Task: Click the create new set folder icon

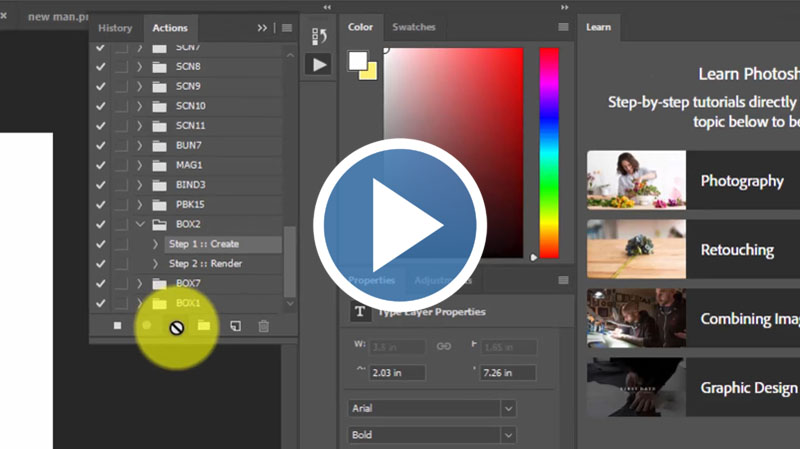Action: tap(204, 326)
